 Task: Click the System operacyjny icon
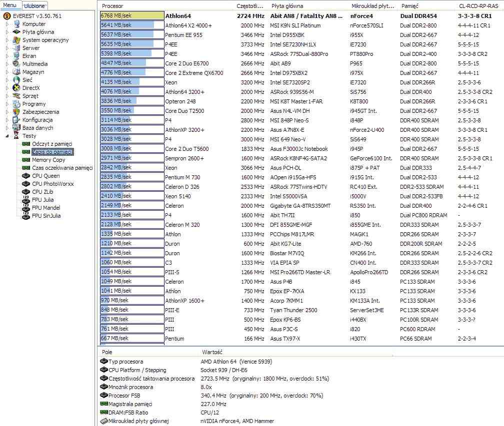click(16, 40)
